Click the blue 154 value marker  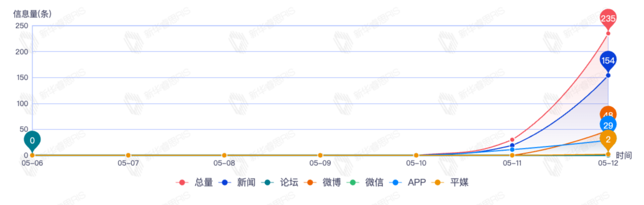point(608,61)
